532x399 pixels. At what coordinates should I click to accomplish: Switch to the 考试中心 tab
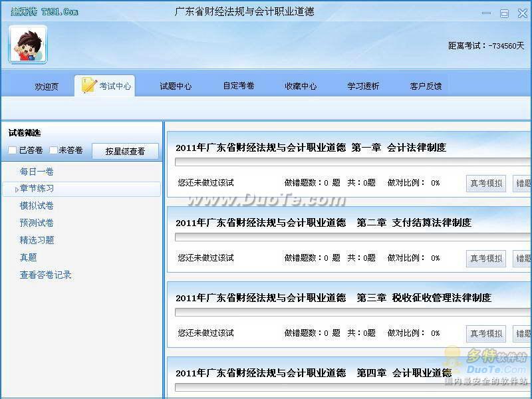105,86
